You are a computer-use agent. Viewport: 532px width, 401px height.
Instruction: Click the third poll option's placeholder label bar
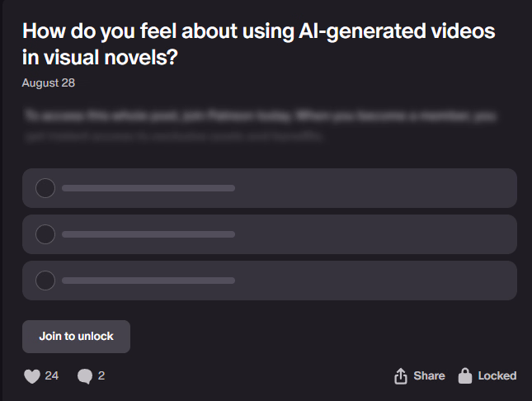coord(148,281)
